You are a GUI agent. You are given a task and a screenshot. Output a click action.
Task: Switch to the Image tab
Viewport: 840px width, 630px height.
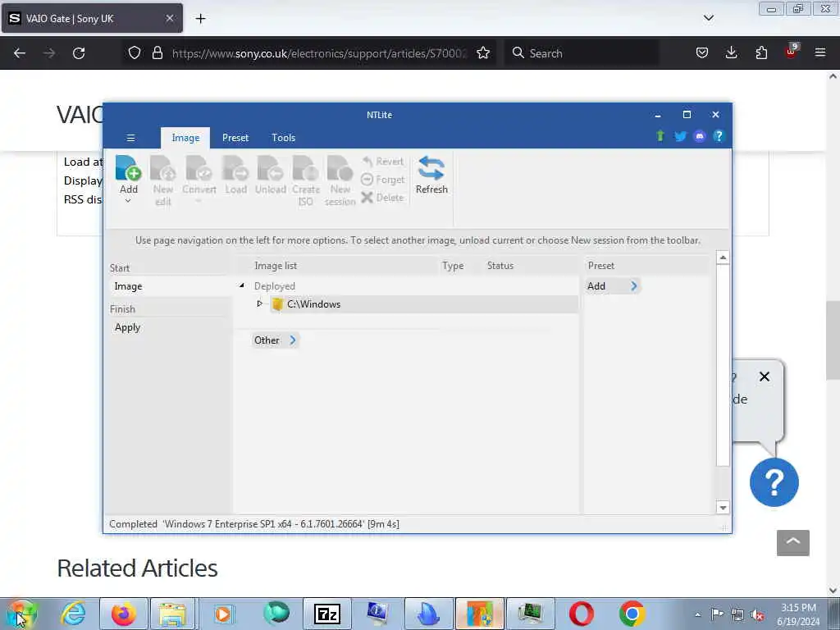pos(185,138)
